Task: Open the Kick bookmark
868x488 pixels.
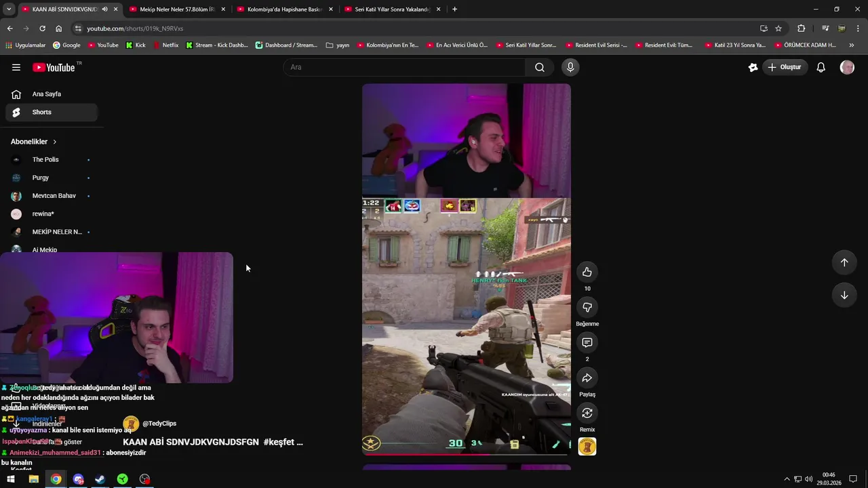Action: 136,45
